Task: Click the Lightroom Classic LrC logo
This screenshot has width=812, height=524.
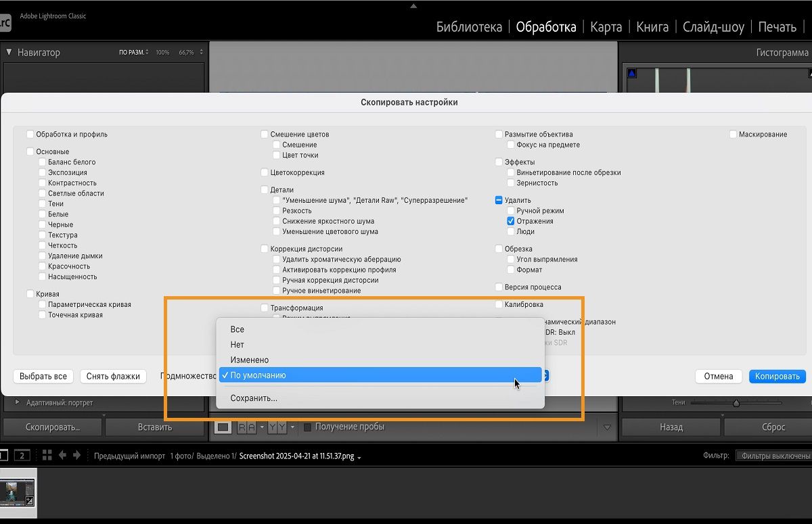Action: [5, 23]
